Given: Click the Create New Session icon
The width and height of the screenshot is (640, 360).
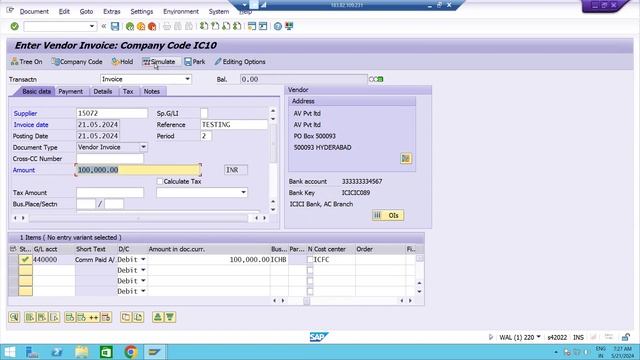Looking at the screenshot, I should click(252, 27).
